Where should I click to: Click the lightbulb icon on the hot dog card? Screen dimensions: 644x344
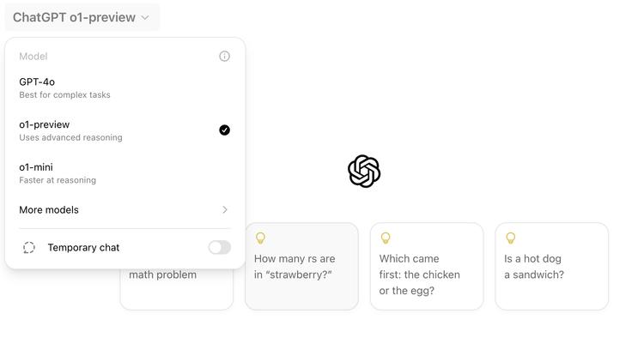[510, 238]
